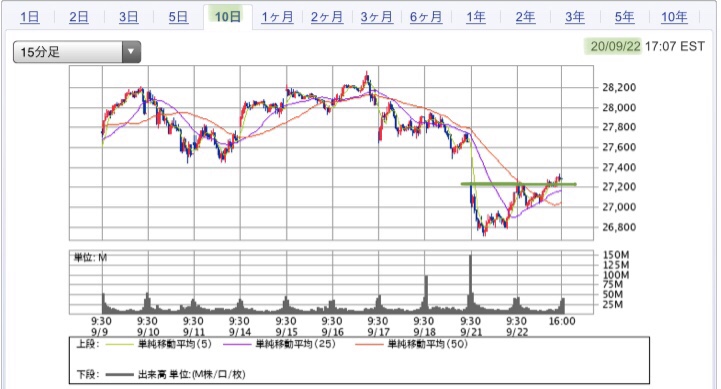Click the 125M volume axis label
Image resolution: width=721 pixels, height=389 pixels.
click(615, 265)
